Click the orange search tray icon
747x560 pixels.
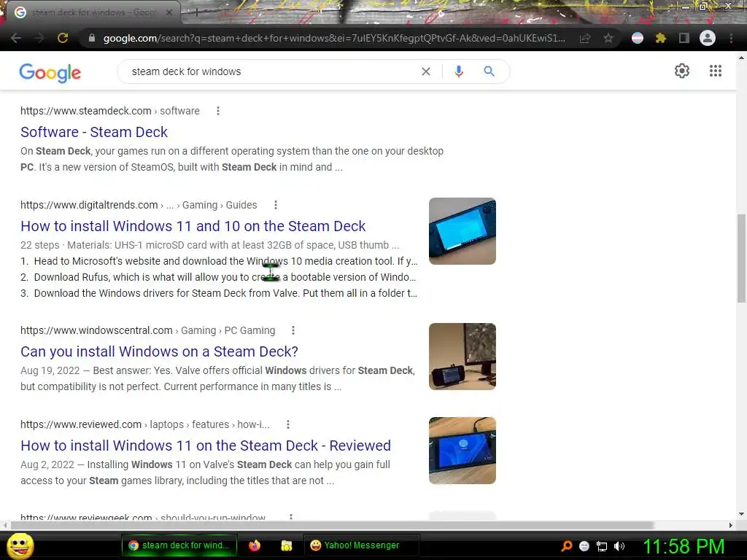pyautogui.click(x=567, y=546)
